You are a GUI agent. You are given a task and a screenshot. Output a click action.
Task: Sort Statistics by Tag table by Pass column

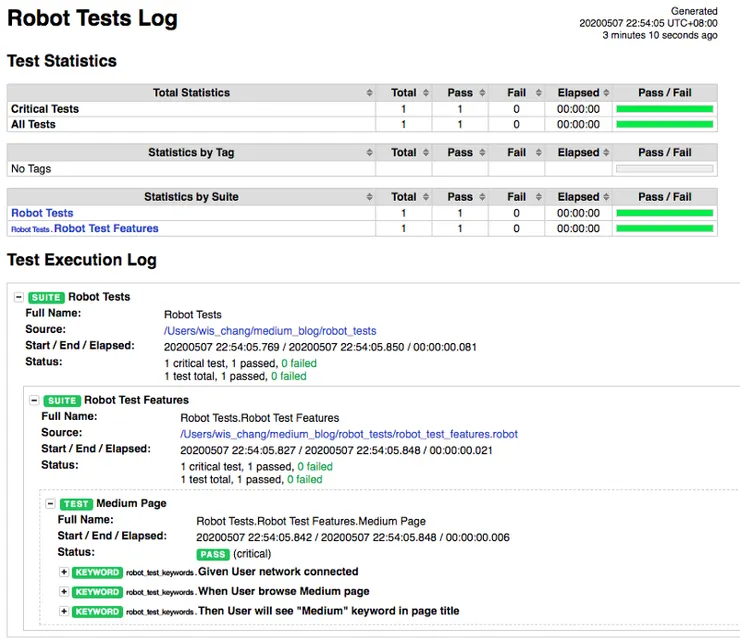click(460, 153)
